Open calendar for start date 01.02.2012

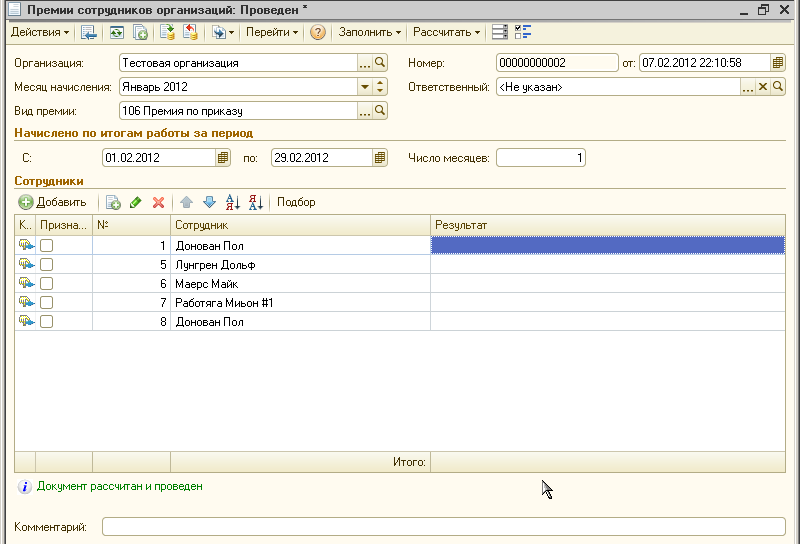(x=223, y=158)
